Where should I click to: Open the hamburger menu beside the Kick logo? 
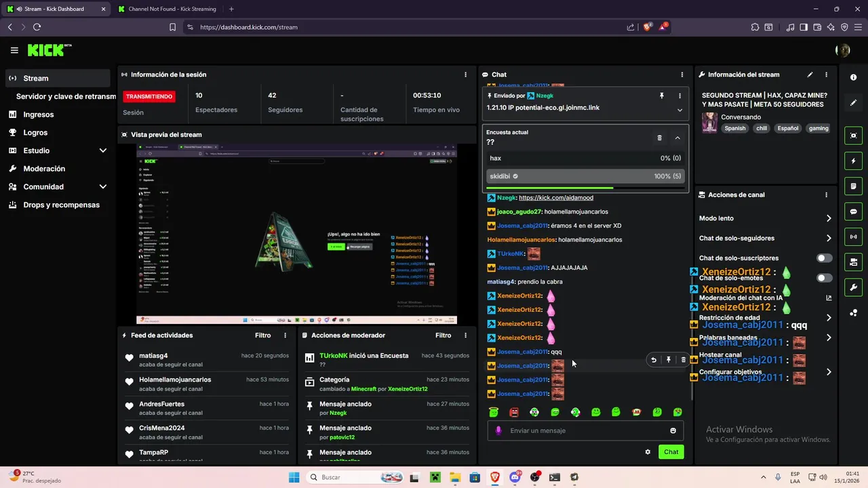pyautogui.click(x=14, y=50)
